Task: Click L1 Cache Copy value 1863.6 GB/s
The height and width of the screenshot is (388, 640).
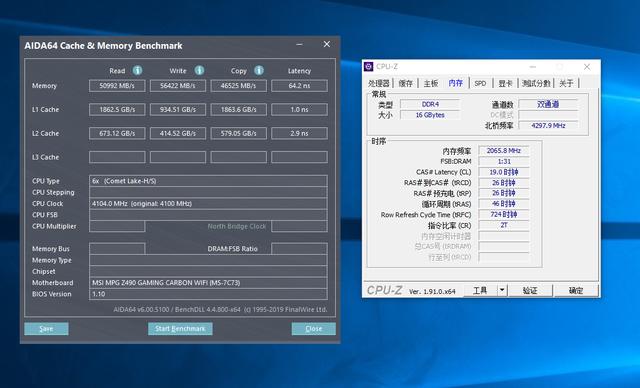Action: [238, 109]
